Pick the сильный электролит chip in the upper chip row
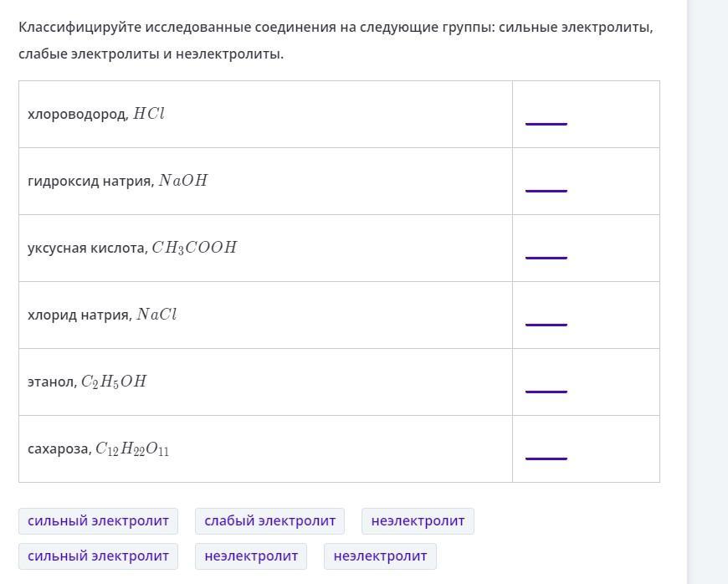 pos(98,521)
